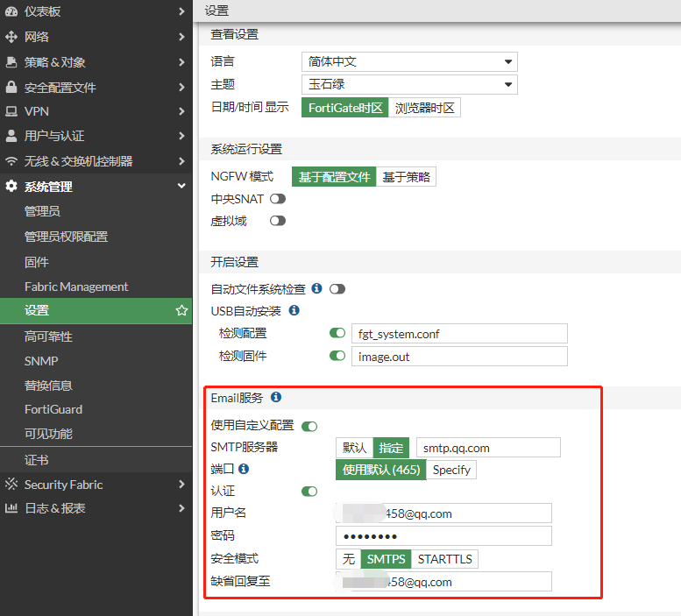Go to the 管理员 menu entry
This screenshot has height=616, width=681.
point(42,211)
